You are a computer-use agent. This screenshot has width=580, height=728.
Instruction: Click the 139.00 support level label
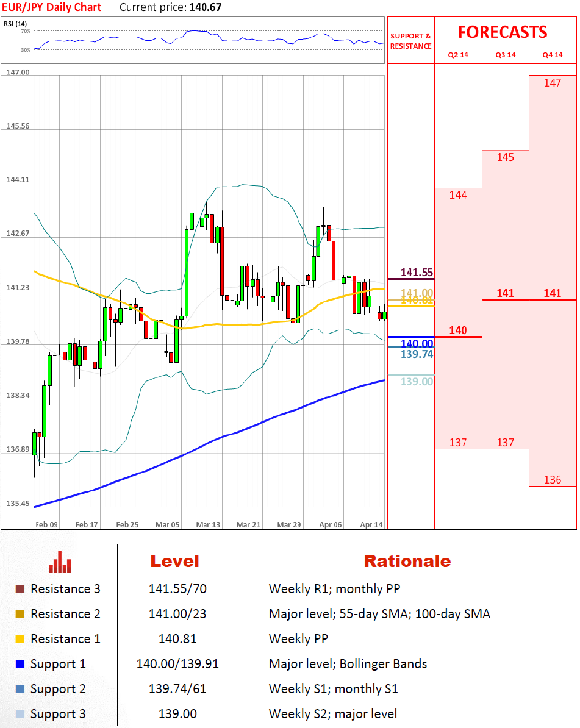pos(417,382)
